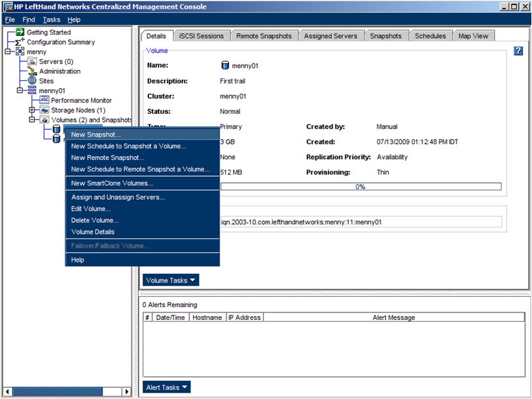Open the File menu
Image resolution: width=532 pixels, height=399 pixels.
pyautogui.click(x=10, y=20)
